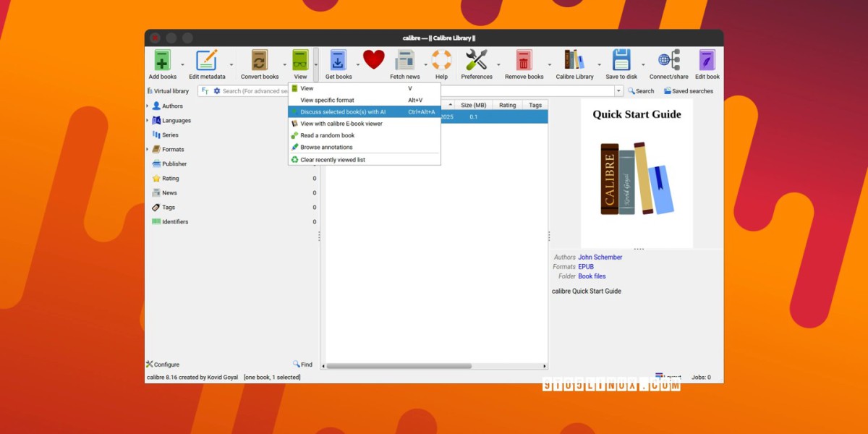
Task: Click the Add books toolbar icon
Action: coord(162,61)
